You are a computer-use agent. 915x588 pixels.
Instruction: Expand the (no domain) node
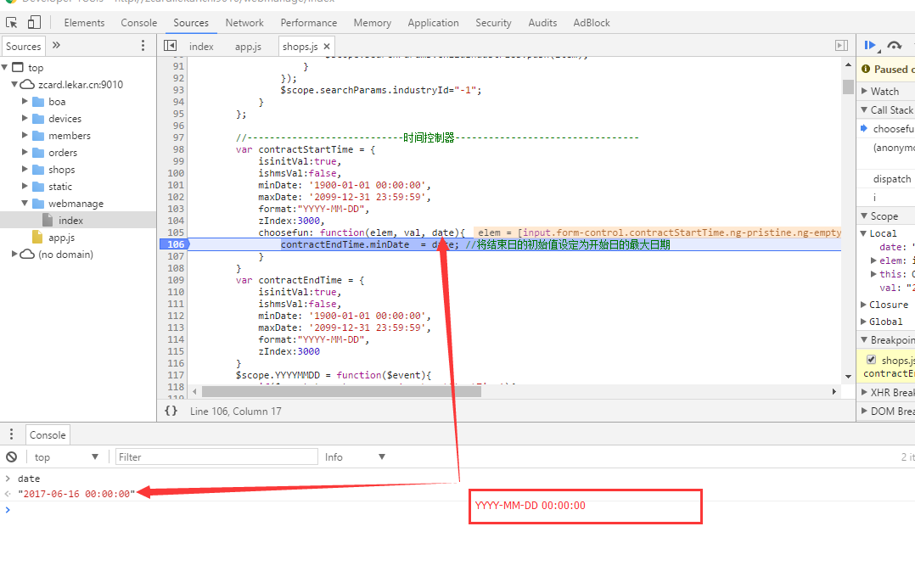coord(14,255)
